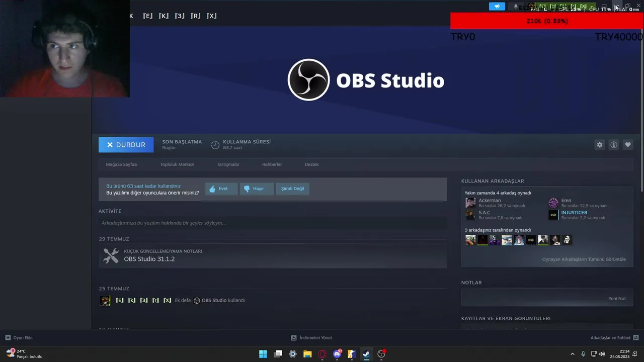This screenshot has height=362, width=644.
Task: Go to Mağaza Sayfası tab
Action: pos(121,164)
